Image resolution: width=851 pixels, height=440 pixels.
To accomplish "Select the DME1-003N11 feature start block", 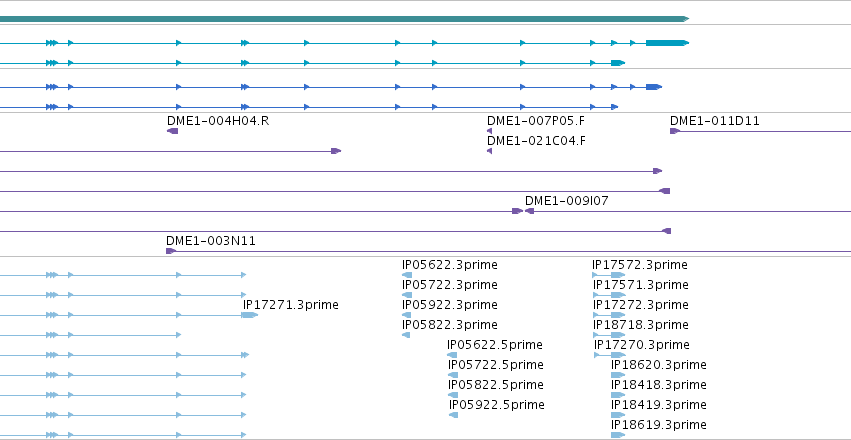I will [171, 251].
